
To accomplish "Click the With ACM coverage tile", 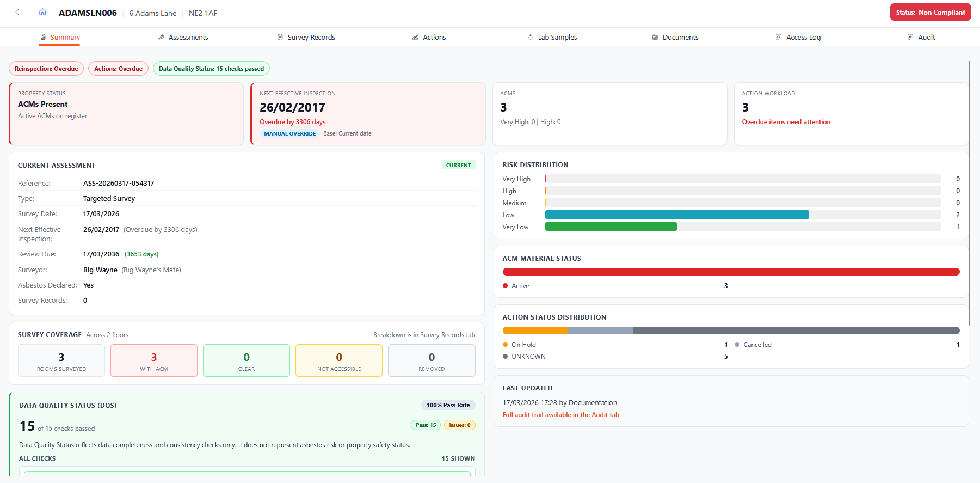I will [154, 360].
